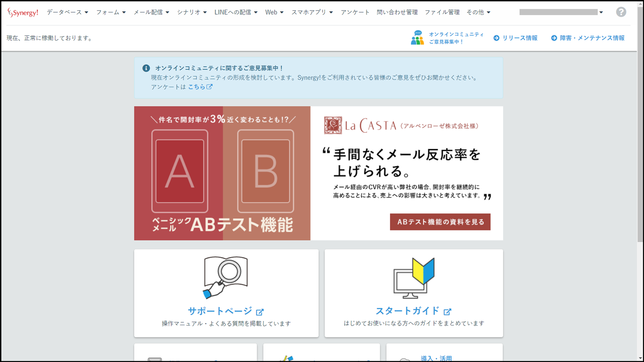Open the LINEへの配信 dropdown
Screen dimensions: 644x362
(236, 12)
